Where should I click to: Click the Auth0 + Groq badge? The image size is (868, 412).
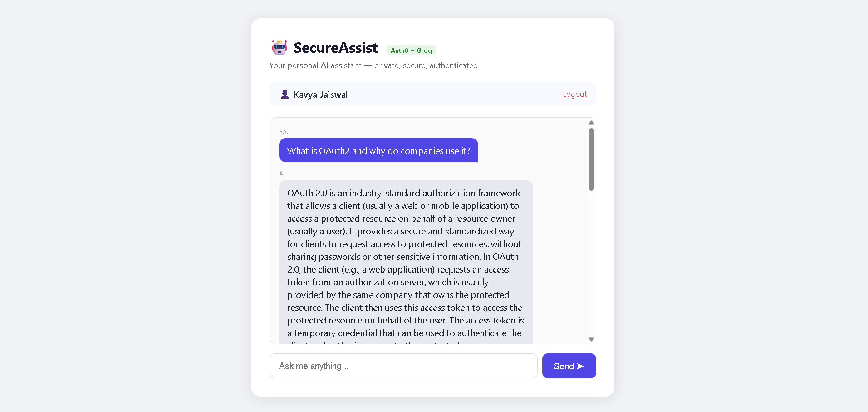pyautogui.click(x=411, y=50)
